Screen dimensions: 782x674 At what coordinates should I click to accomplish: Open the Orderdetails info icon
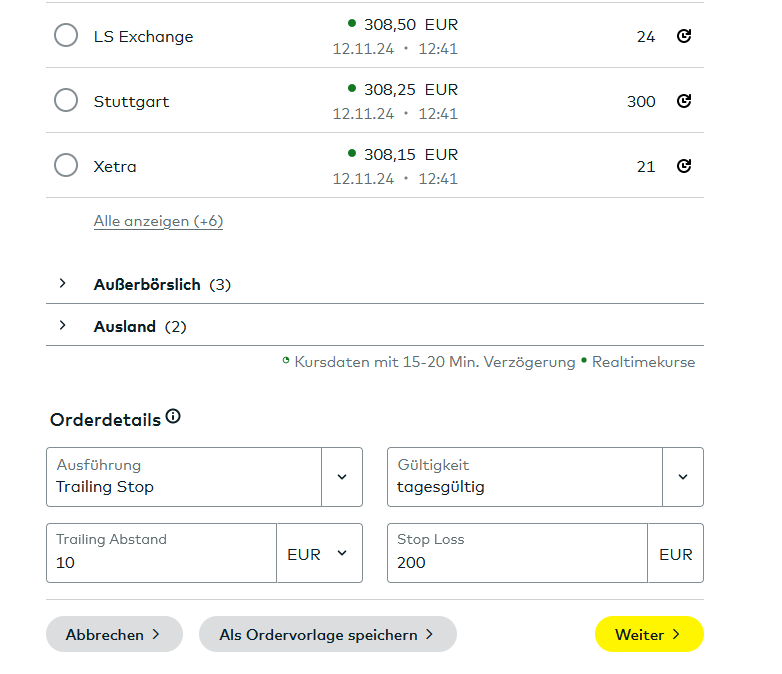173,417
